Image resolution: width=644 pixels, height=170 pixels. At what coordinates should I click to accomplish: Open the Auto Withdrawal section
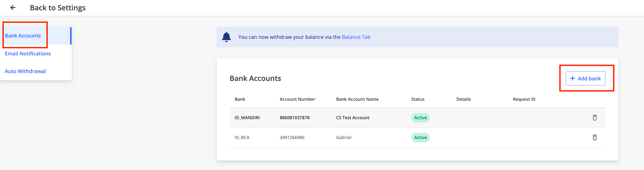pos(25,71)
